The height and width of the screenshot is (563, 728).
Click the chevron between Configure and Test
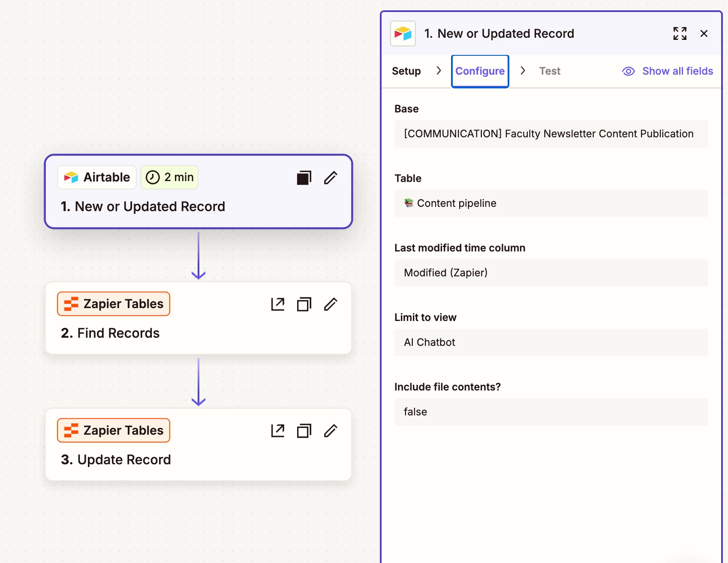523,71
